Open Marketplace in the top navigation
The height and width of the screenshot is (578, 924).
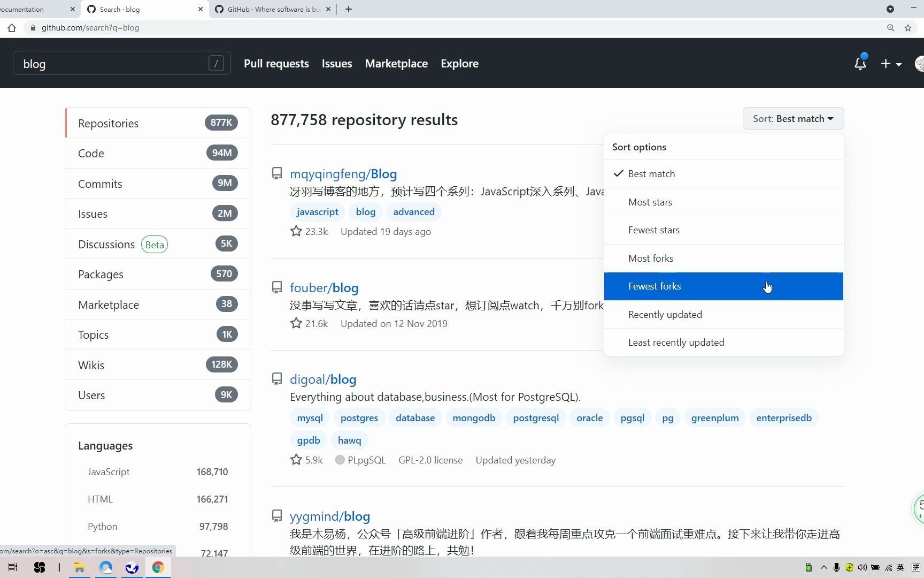coord(396,63)
